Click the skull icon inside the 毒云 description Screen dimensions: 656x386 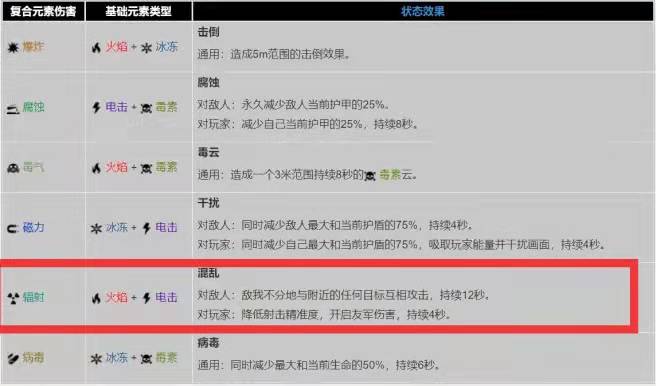click(x=370, y=176)
